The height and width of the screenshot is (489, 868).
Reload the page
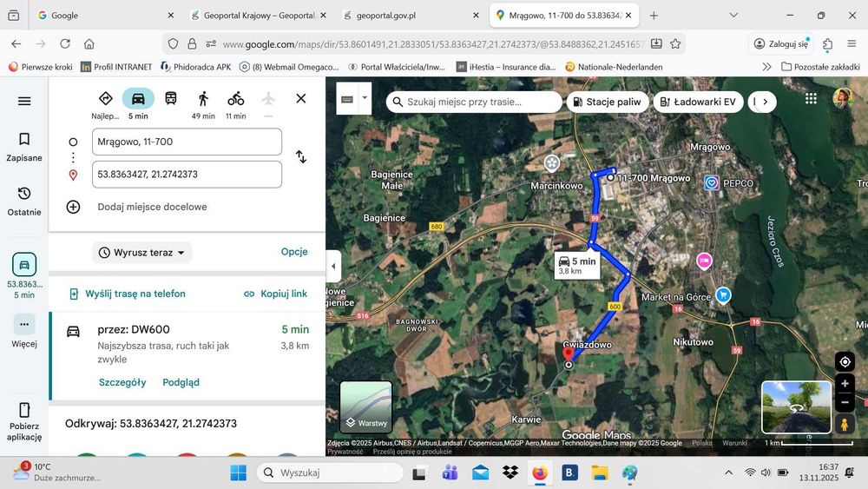coord(65,43)
